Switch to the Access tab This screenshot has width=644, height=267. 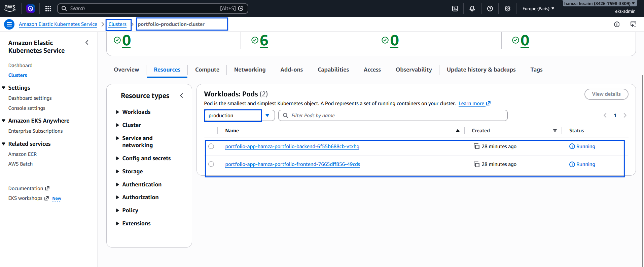372,70
